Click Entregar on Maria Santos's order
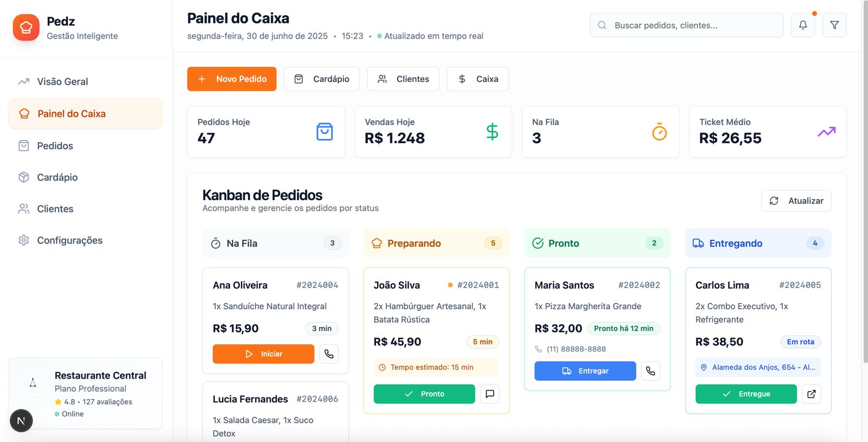 [x=585, y=371]
